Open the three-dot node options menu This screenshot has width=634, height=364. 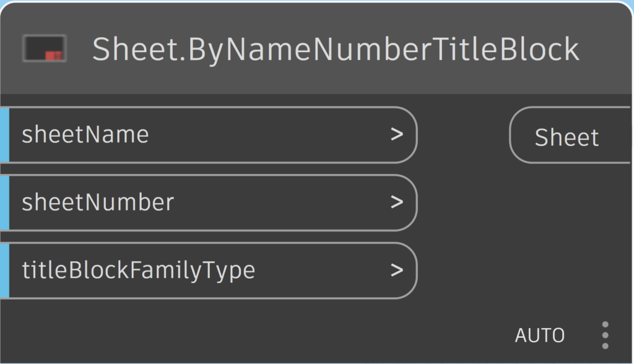(x=605, y=335)
